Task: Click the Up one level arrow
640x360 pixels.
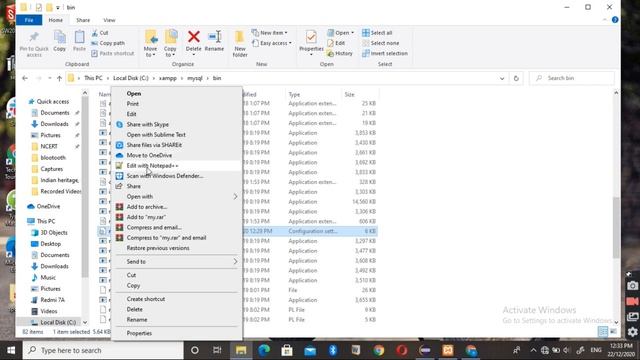Action: [59, 78]
